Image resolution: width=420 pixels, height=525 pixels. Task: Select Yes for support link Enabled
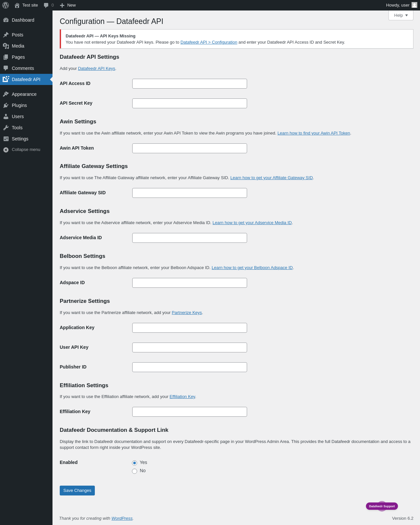click(x=135, y=463)
